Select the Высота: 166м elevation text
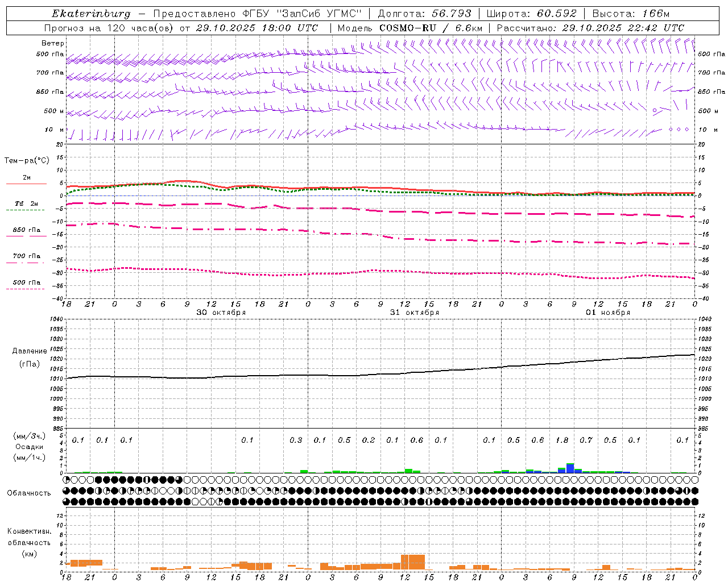Image resolution: width=728 pixels, height=582 pixels. (631, 14)
